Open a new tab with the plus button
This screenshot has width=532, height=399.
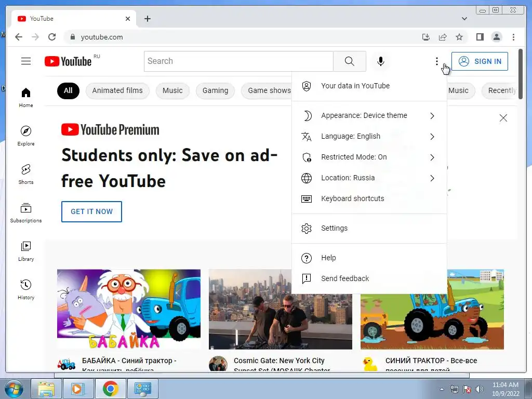tap(147, 19)
